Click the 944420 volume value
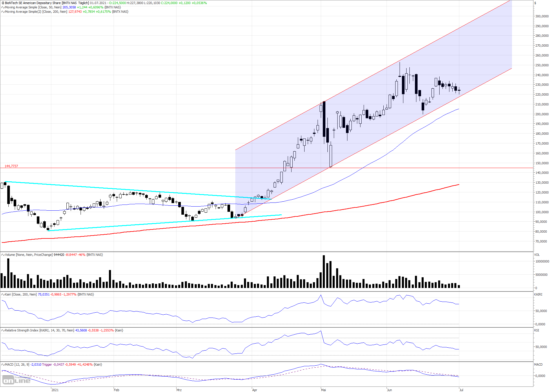The width and height of the screenshot is (552, 392). tap(59, 255)
